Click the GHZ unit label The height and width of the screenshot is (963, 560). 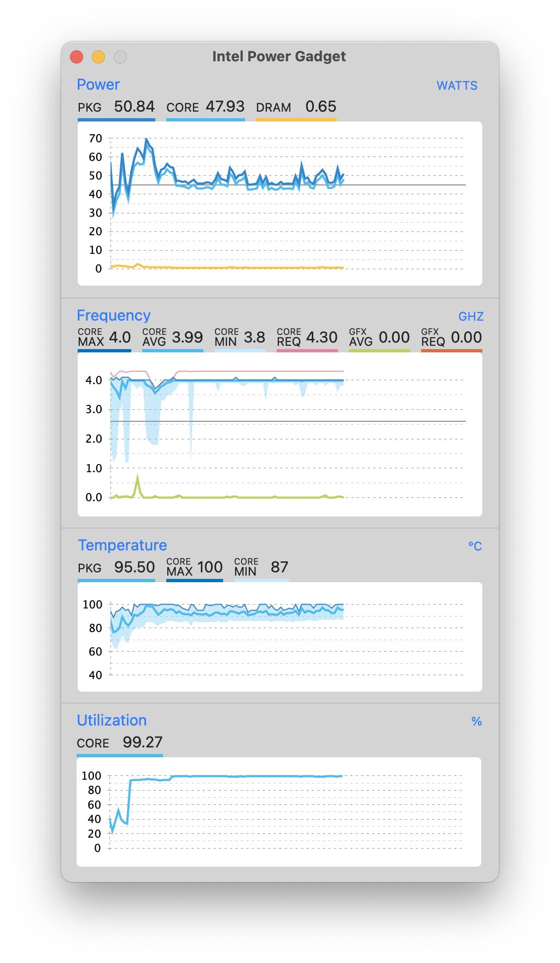pos(470,317)
